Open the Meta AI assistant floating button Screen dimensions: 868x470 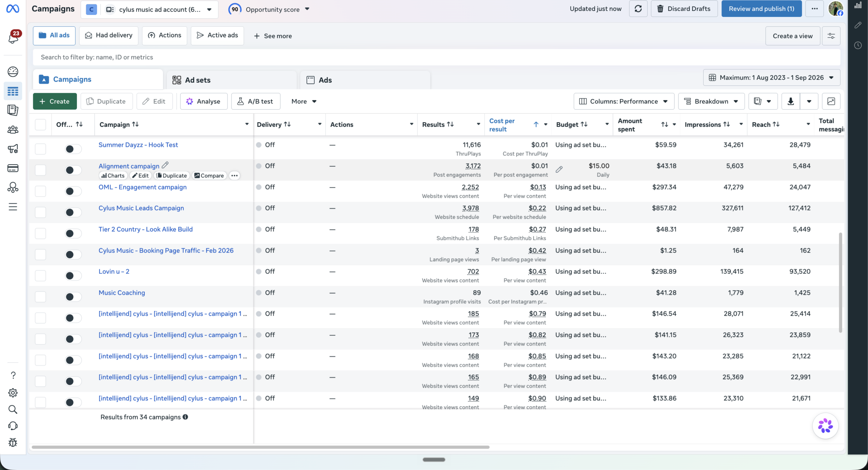[x=825, y=426]
